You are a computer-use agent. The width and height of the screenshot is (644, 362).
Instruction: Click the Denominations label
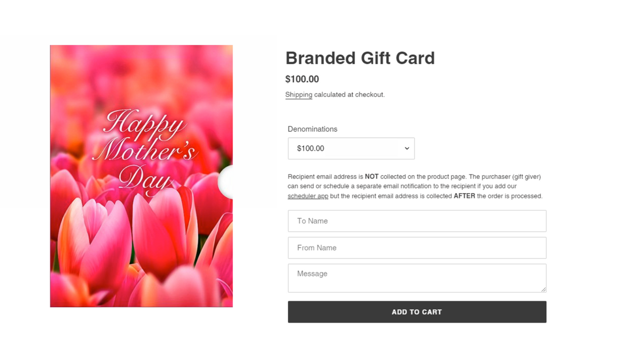[x=312, y=129]
